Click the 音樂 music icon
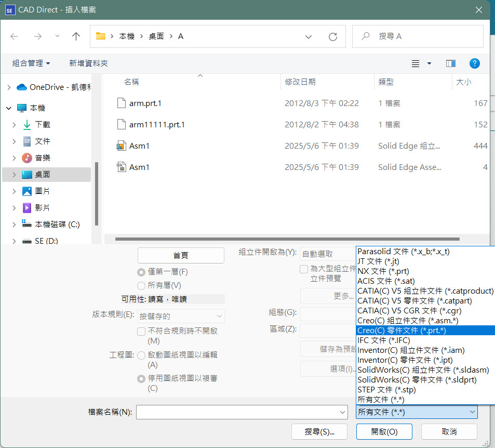This screenshot has height=448, width=495. (27, 158)
